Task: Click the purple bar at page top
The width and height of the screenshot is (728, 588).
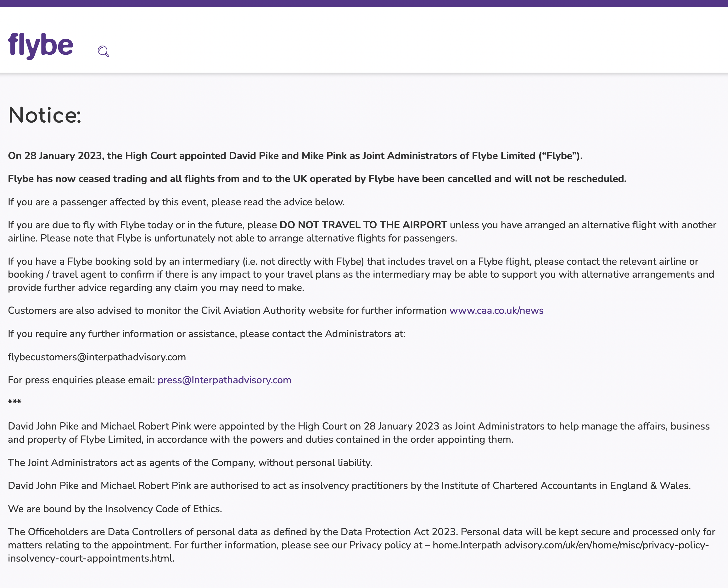Action: point(364,3)
